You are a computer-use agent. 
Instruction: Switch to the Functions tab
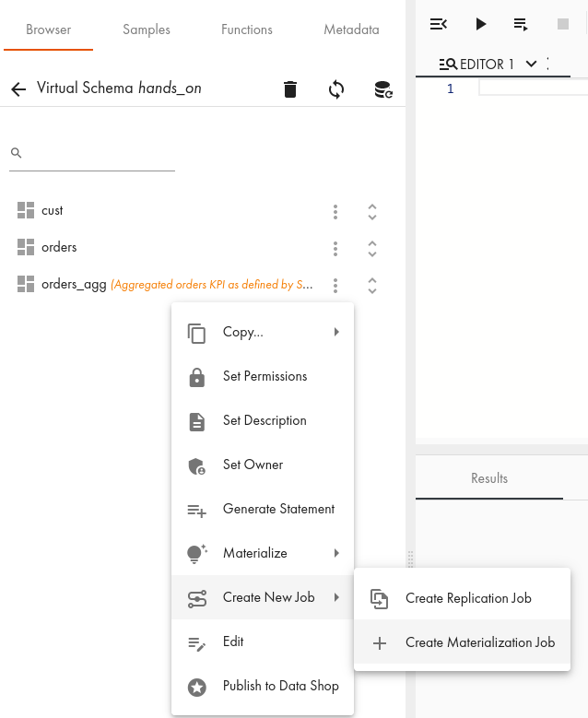pos(247,29)
